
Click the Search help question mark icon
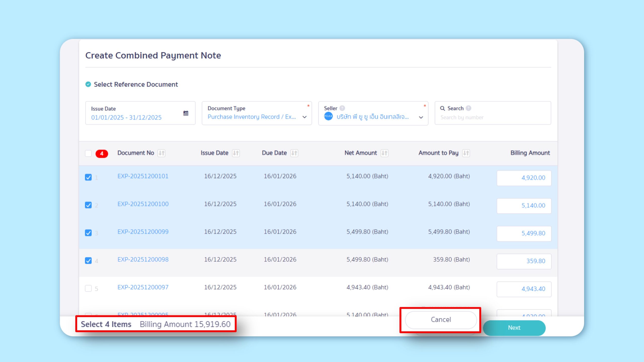pyautogui.click(x=468, y=108)
